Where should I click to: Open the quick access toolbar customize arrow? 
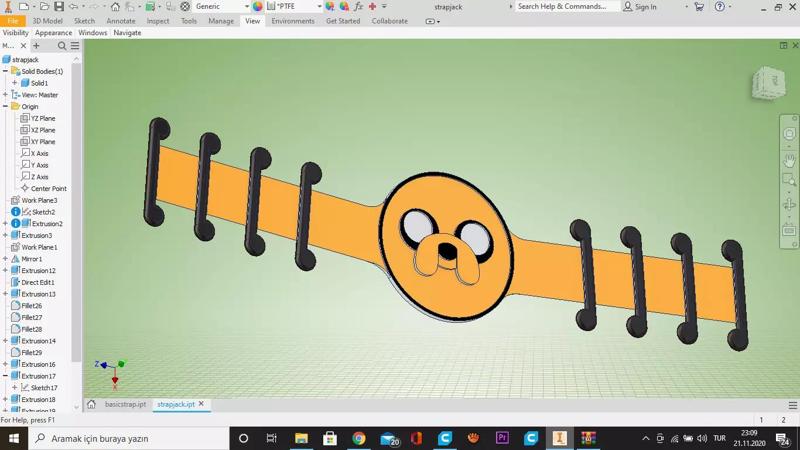coord(384,7)
